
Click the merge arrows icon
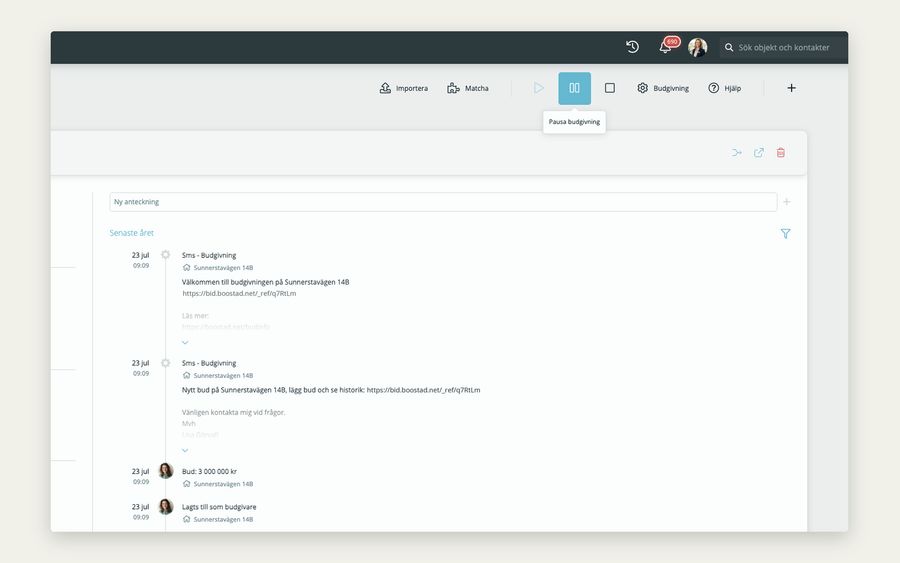pos(737,153)
